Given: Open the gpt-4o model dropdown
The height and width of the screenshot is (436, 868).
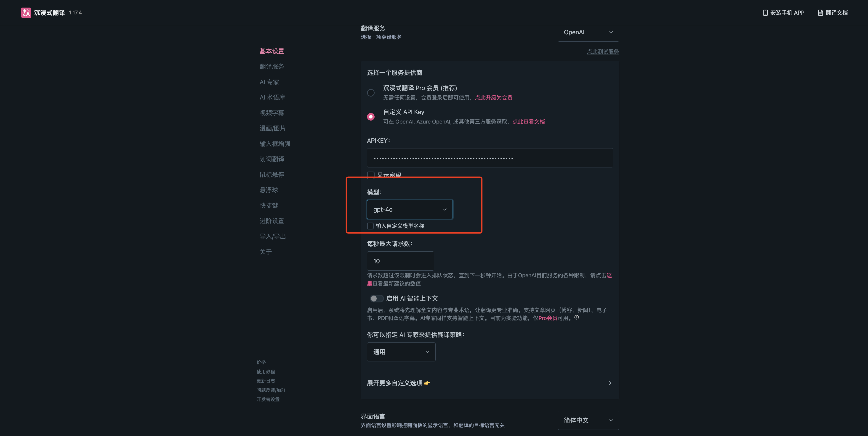Looking at the screenshot, I should [x=410, y=209].
